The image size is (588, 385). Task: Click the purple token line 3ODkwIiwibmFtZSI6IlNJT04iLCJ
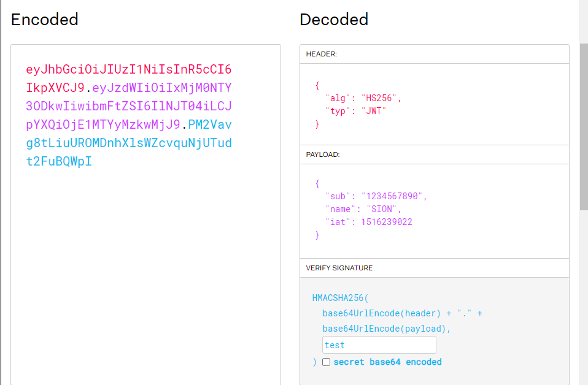(129, 106)
